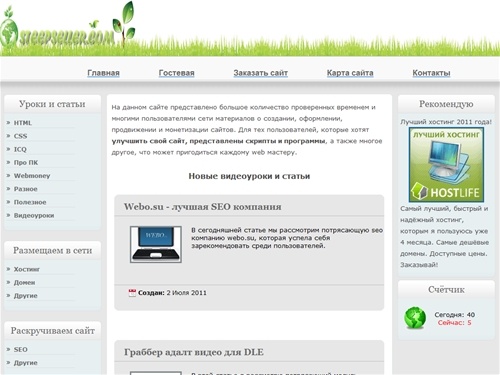The width and height of the screenshot is (500, 375).
Task: Open the Контакты menu item
Action: pyautogui.click(x=431, y=73)
